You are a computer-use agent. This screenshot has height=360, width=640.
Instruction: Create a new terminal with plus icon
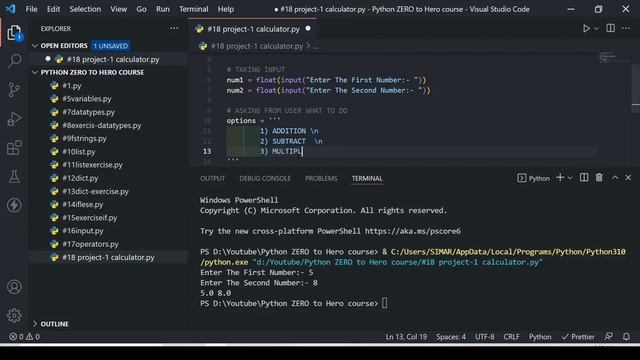click(560, 178)
